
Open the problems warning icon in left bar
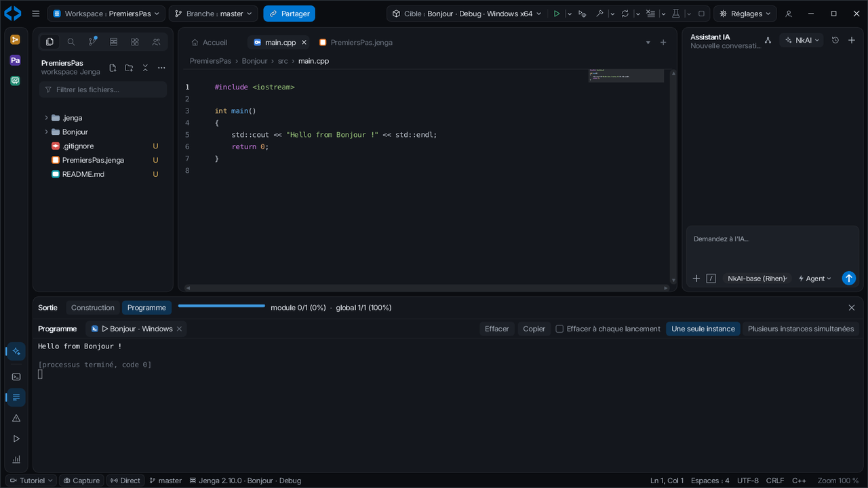click(x=16, y=418)
